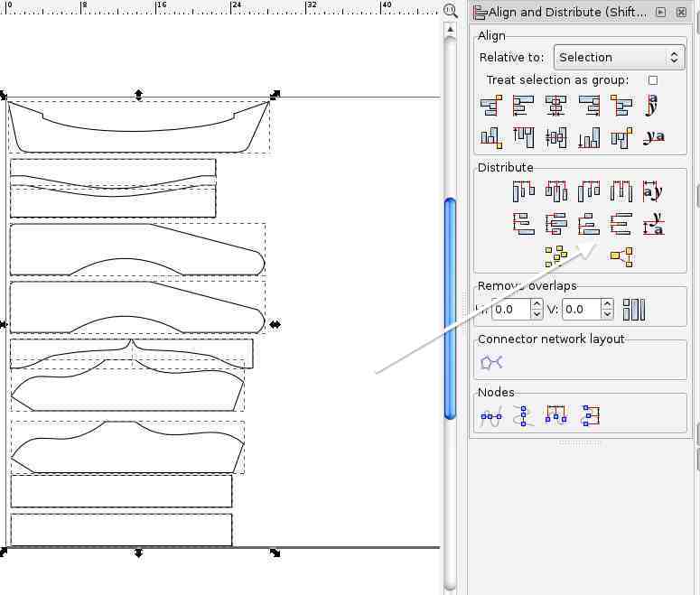Click the scrollbar up arrow
The height and width of the screenshot is (595, 700).
[451, 30]
